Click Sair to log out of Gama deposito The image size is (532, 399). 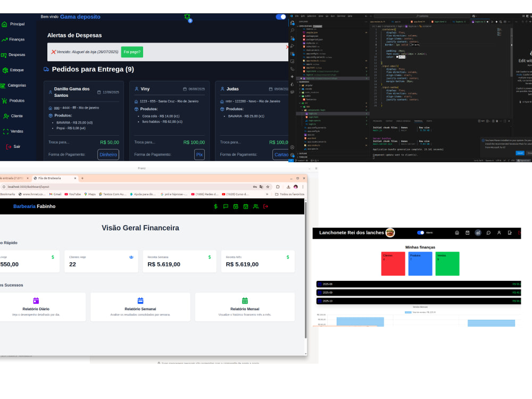14,146
